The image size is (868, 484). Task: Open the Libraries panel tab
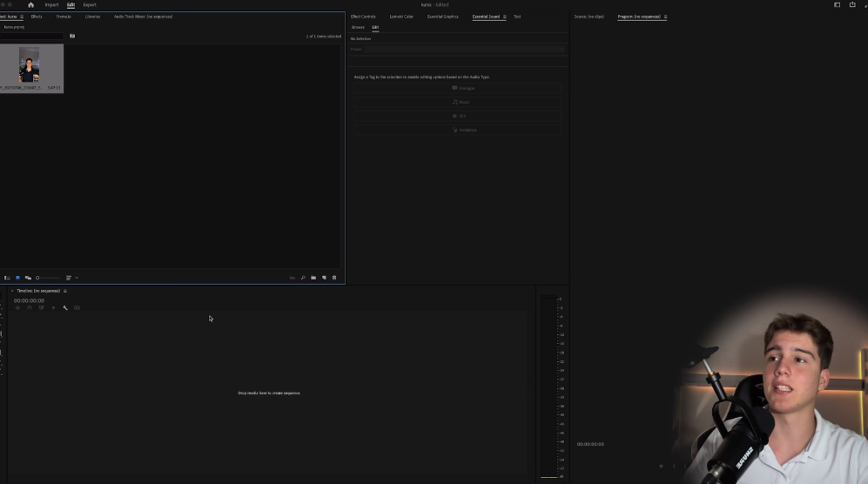(92, 17)
